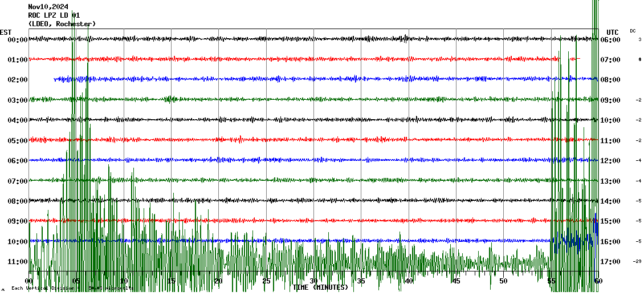The width and height of the screenshot is (644, 296).
Task: Click the 16:00 UTC row label
Action: point(610,242)
